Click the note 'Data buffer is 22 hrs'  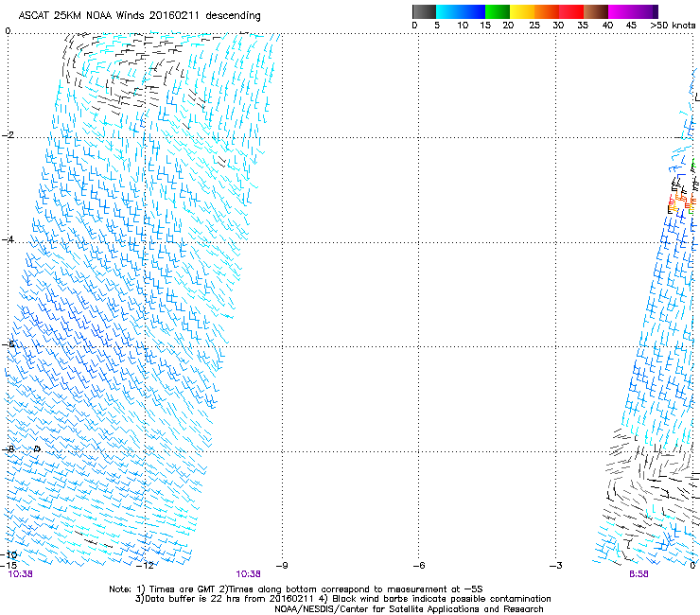click(x=193, y=599)
